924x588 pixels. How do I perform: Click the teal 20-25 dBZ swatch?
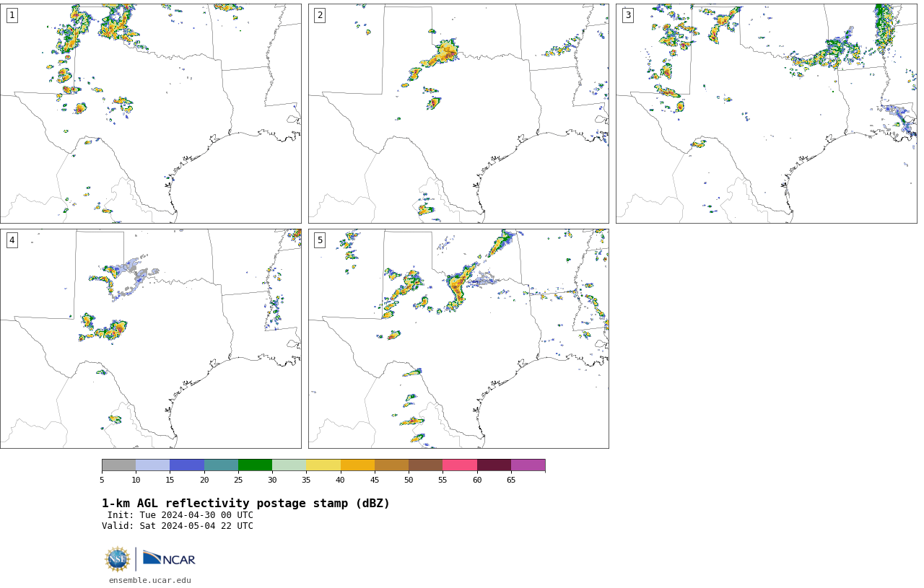coord(221,465)
